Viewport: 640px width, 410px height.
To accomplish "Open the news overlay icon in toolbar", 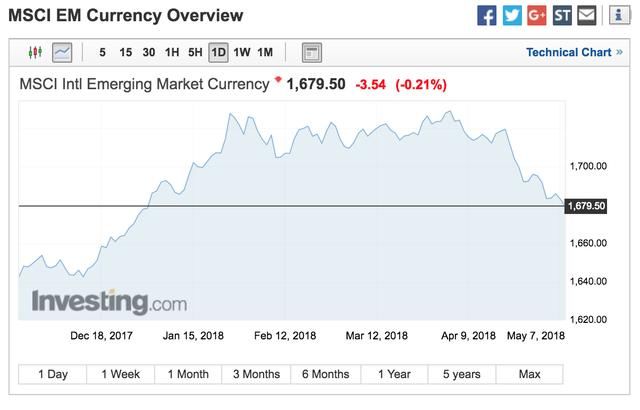I will point(311,52).
